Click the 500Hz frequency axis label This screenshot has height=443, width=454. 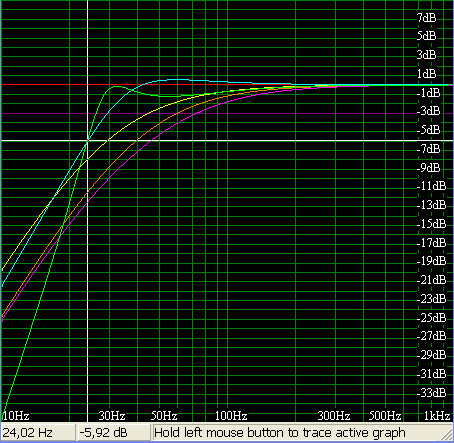point(385,416)
